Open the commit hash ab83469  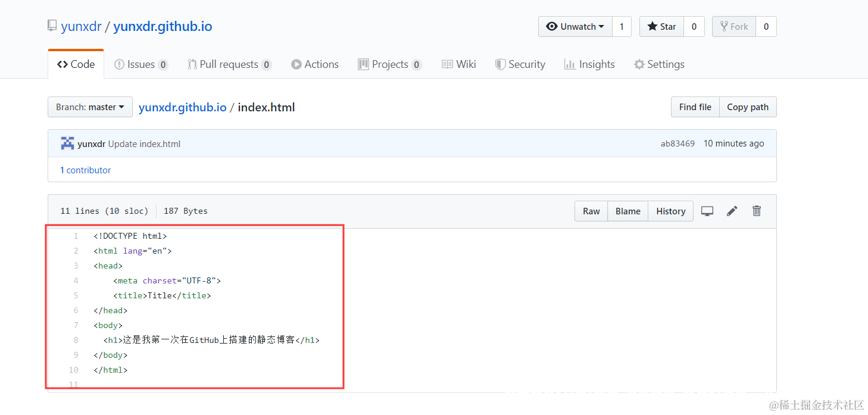click(677, 143)
